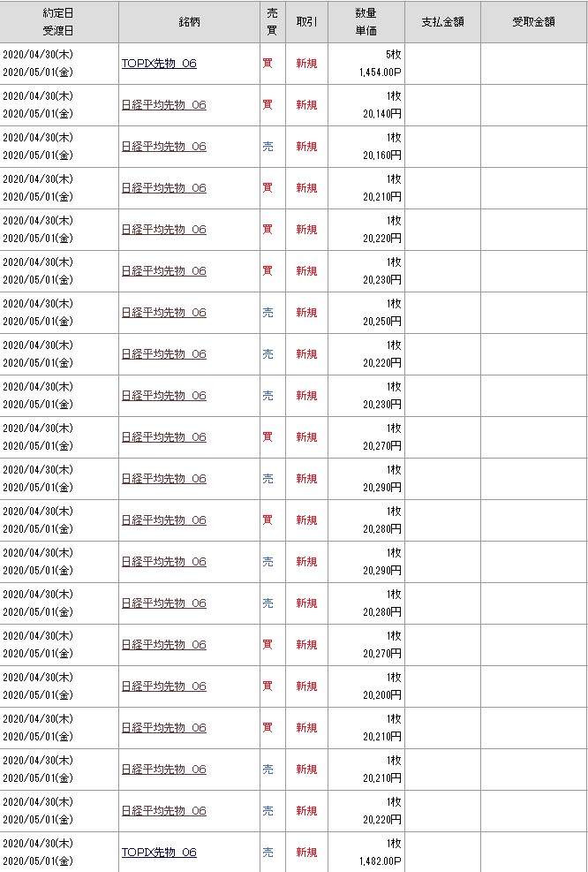
Task: Click the 取引 column header
Action: (306, 21)
